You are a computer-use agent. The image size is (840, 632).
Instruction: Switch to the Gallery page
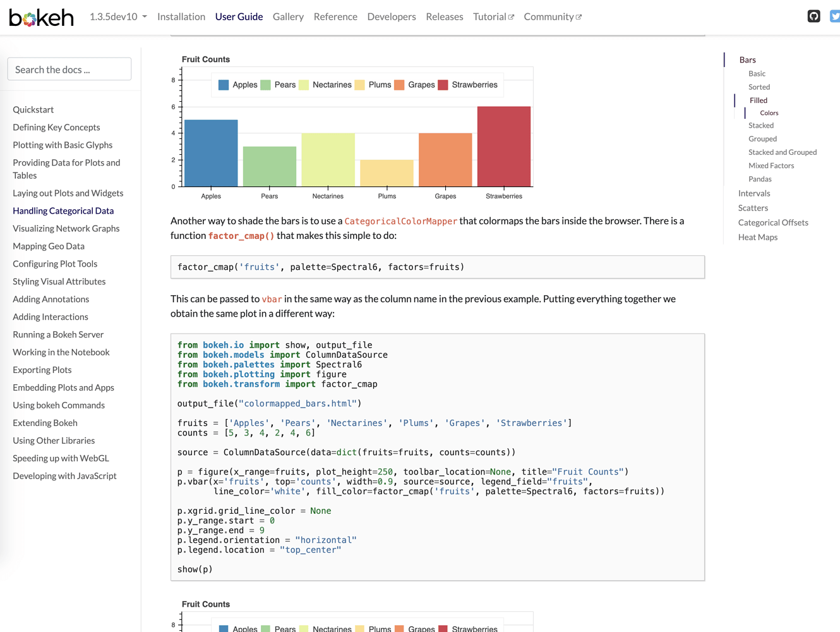pos(288,16)
